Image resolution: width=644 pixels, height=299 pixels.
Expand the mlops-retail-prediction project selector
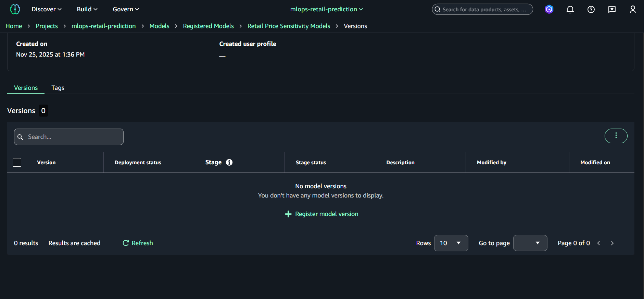coord(326,9)
